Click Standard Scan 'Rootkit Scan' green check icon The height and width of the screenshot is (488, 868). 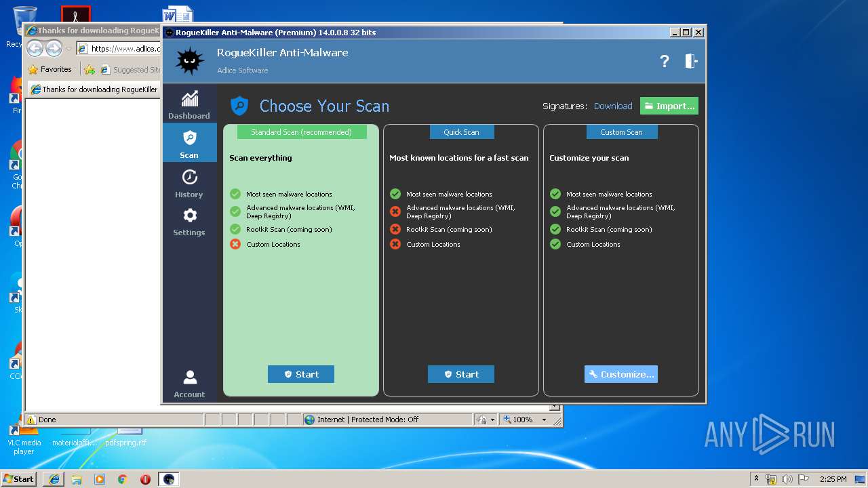coord(235,229)
